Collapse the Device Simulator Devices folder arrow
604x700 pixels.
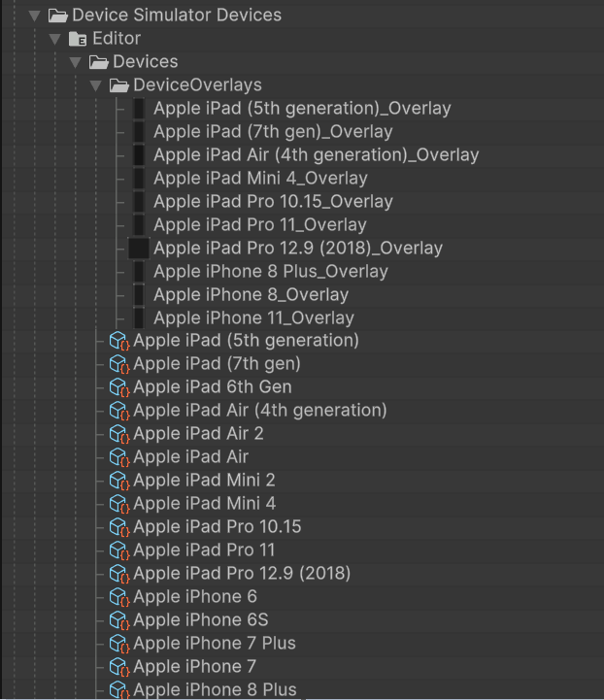[34, 17]
